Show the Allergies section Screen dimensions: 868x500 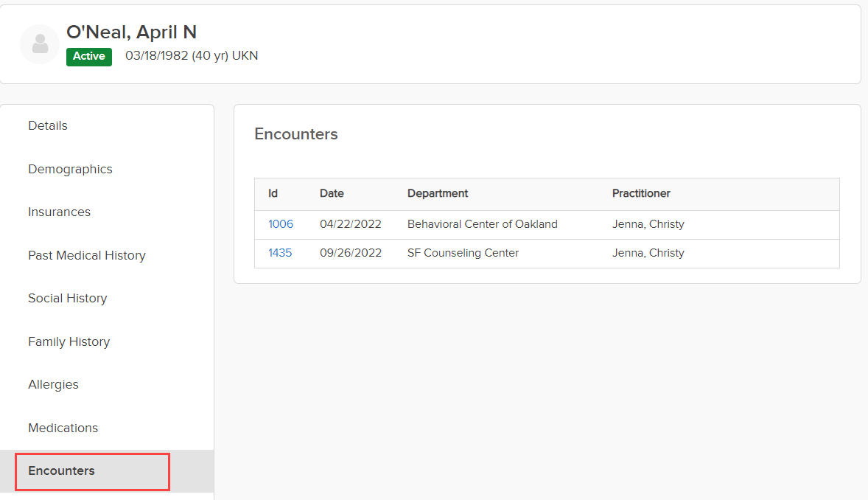click(x=53, y=385)
